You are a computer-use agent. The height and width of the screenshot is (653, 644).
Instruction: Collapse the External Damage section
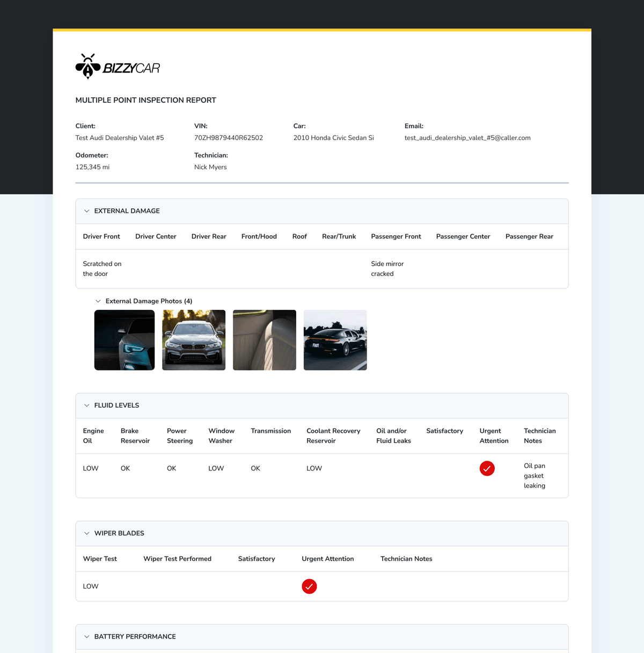pos(86,211)
